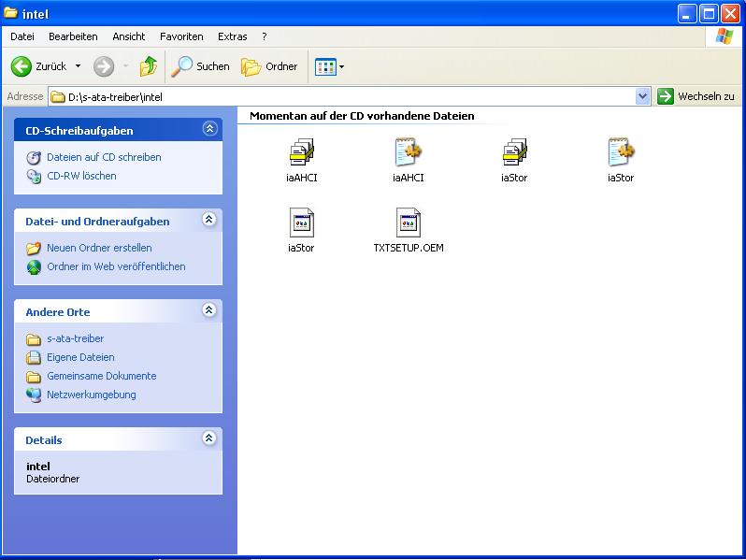746x560 pixels.
Task: Select the iaStor catalog file icon
Action: (x=514, y=152)
